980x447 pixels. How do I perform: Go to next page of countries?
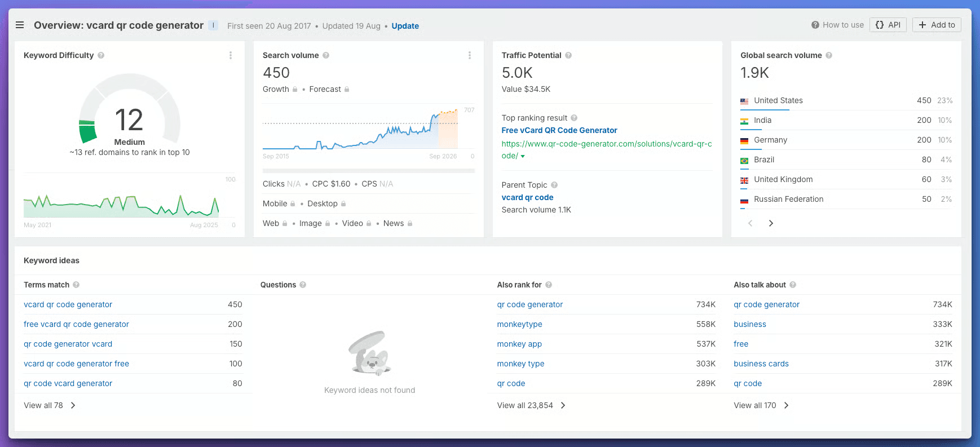771,223
